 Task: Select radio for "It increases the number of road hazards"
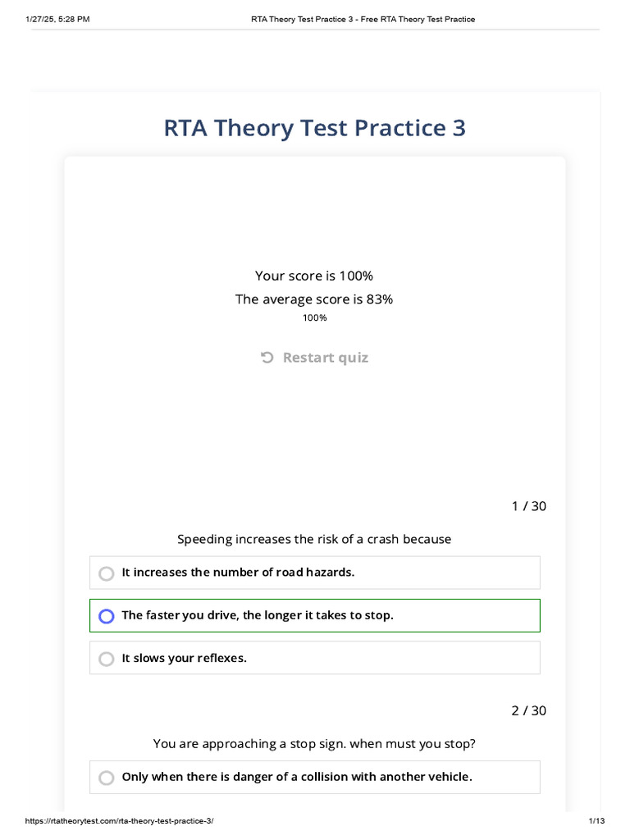[x=106, y=573]
